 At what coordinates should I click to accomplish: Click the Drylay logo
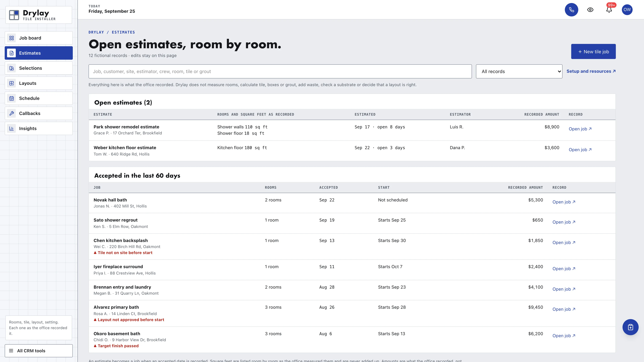click(39, 15)
